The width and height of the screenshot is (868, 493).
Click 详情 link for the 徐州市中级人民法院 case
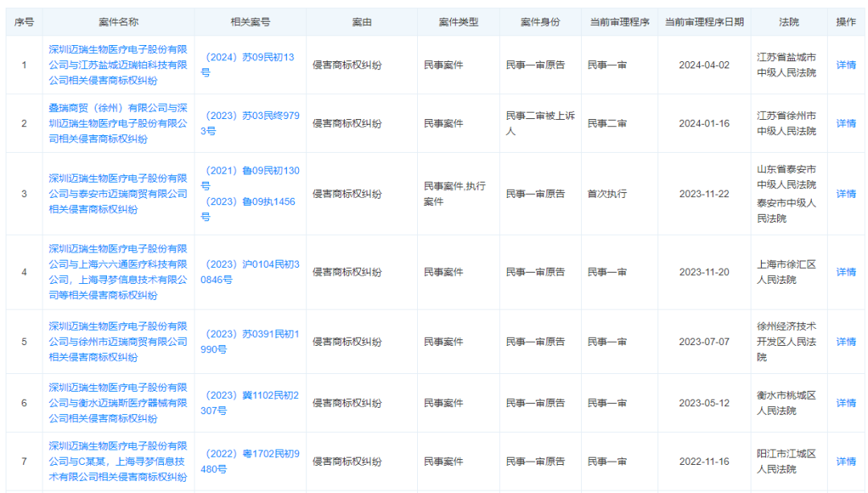(x=845, y=124)
